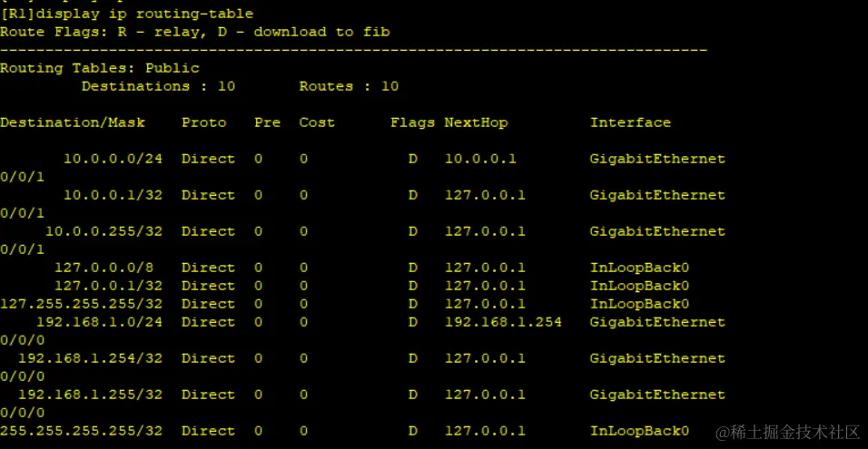Image resolution: width=868 pixels, height=449 pixels.
Task: Click the 'Routes : 10' count
Action: click(349, 86)
